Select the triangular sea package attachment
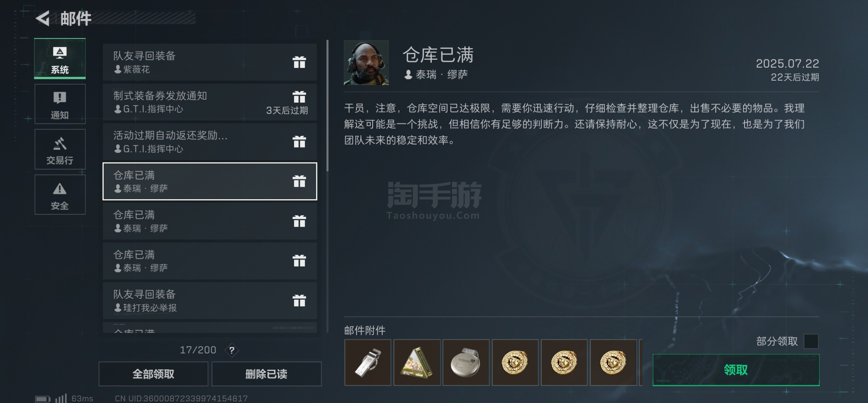868x403 pixels. click(x=417, y=362)
